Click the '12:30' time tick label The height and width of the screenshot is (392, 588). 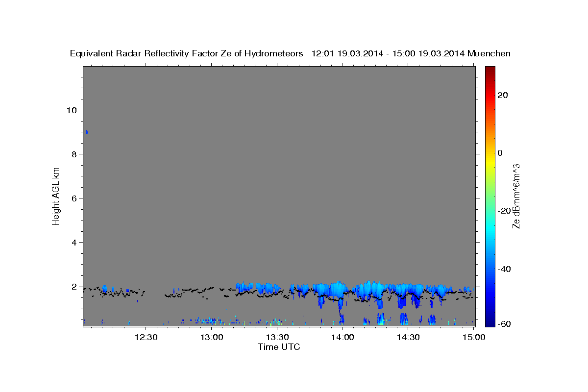point(146,337)
